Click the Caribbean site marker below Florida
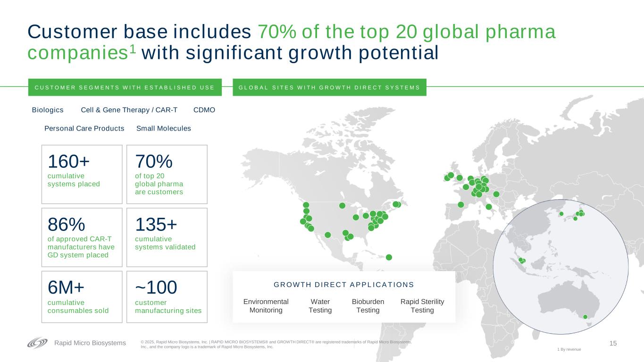Viewport: 644px width, 362px height. click(389, 257)
